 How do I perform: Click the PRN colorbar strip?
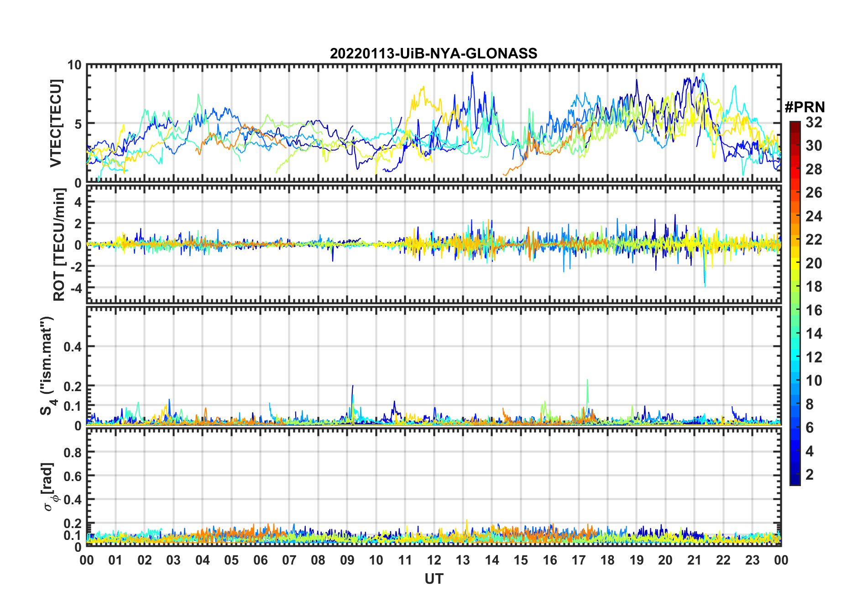(x=795, y=303)
